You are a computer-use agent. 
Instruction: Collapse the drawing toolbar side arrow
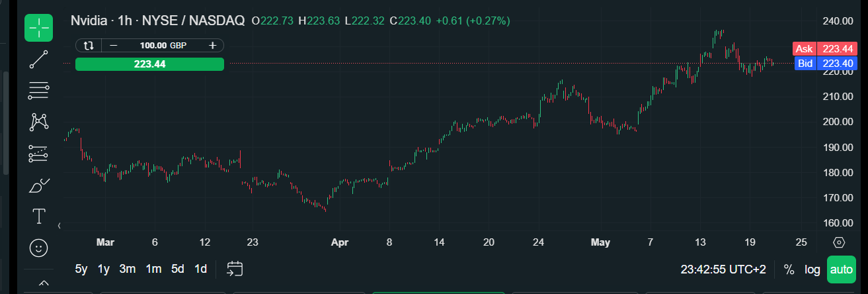tap(59, 226)
